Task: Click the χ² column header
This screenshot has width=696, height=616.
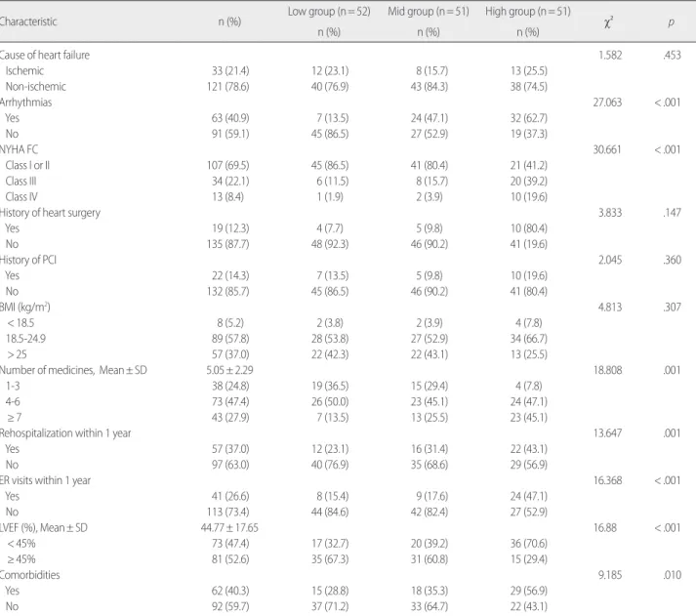Action: tap(608, 21)
